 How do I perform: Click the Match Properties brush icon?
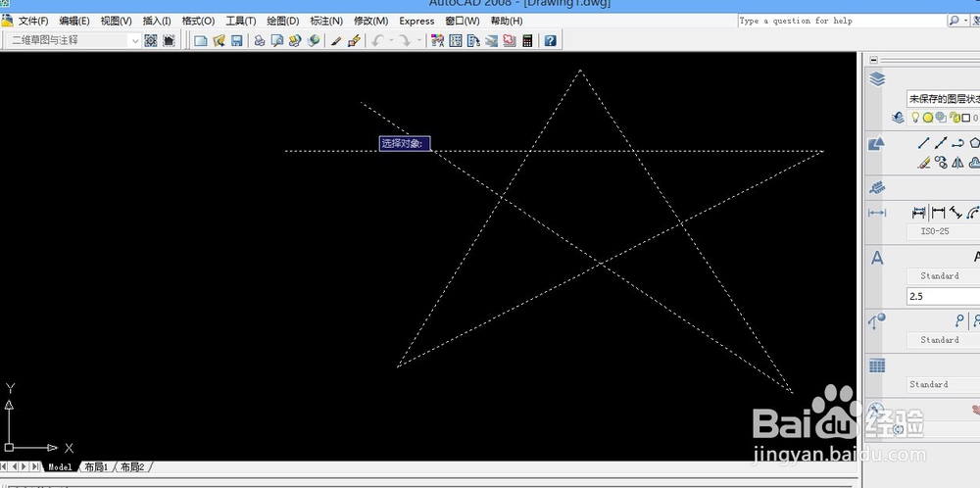pyautogui.click(x=335, y=40)
